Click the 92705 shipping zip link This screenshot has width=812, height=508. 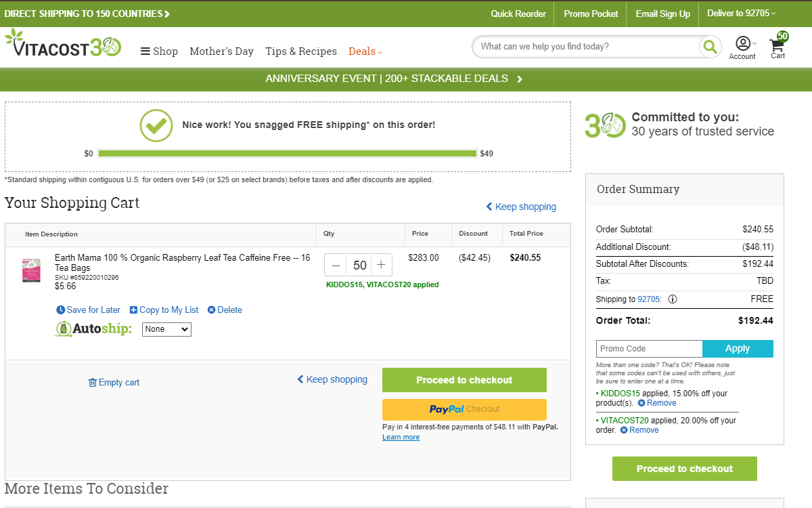tap(649, 299)
